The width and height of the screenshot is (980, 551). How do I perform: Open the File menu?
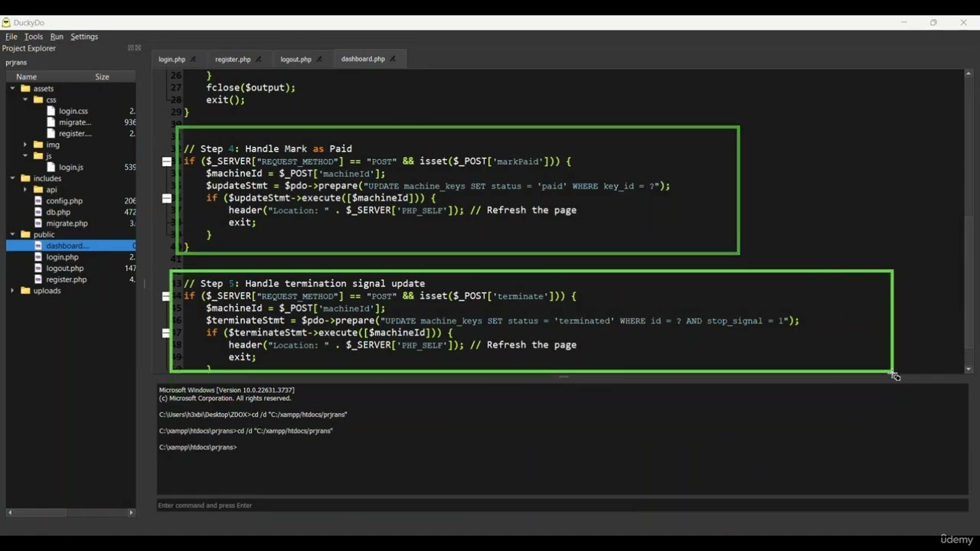coord(11,37)
